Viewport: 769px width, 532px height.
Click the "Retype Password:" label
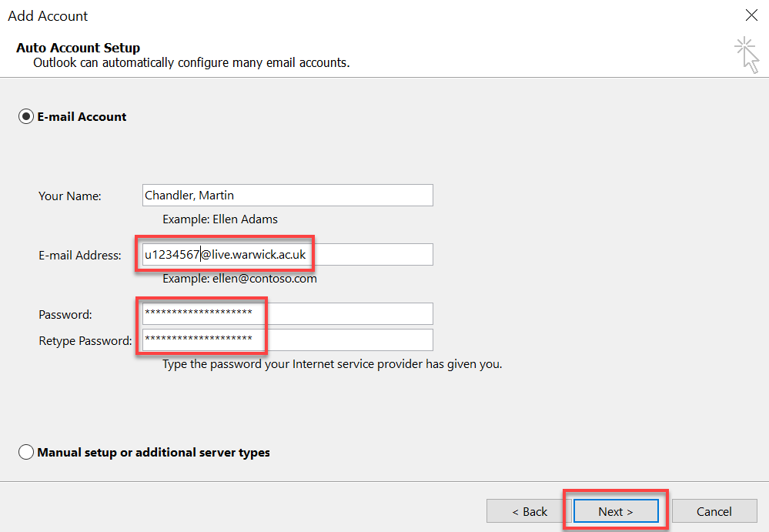tap(85, 341)
